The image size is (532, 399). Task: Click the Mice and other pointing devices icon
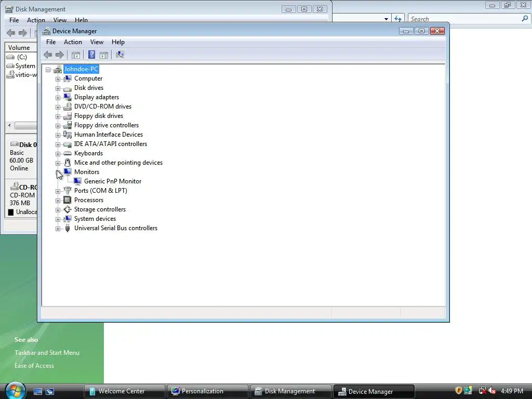[68, 163]
